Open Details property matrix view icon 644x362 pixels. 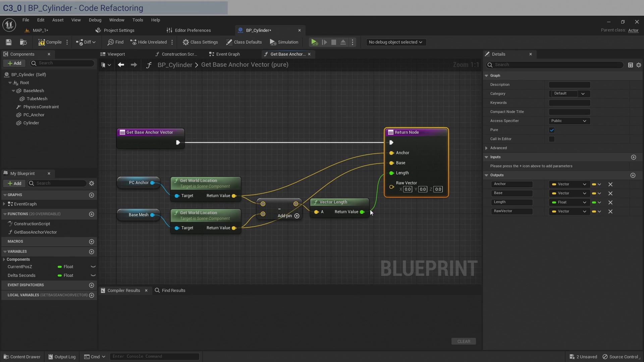[631, 65]
